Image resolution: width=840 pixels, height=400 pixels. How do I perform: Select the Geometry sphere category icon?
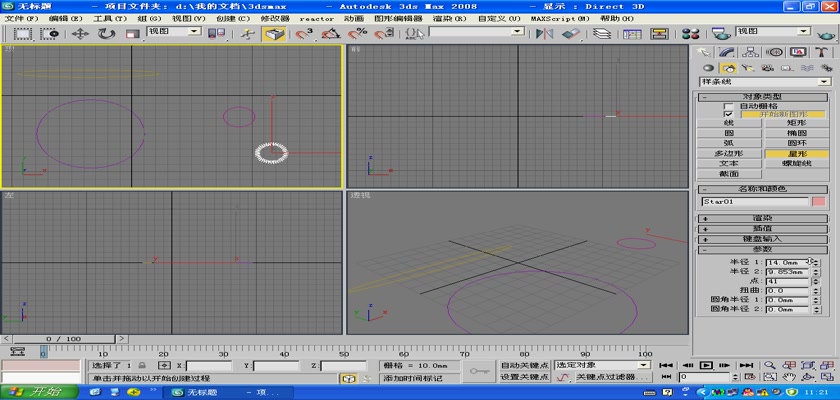click(x=709, y=68)
